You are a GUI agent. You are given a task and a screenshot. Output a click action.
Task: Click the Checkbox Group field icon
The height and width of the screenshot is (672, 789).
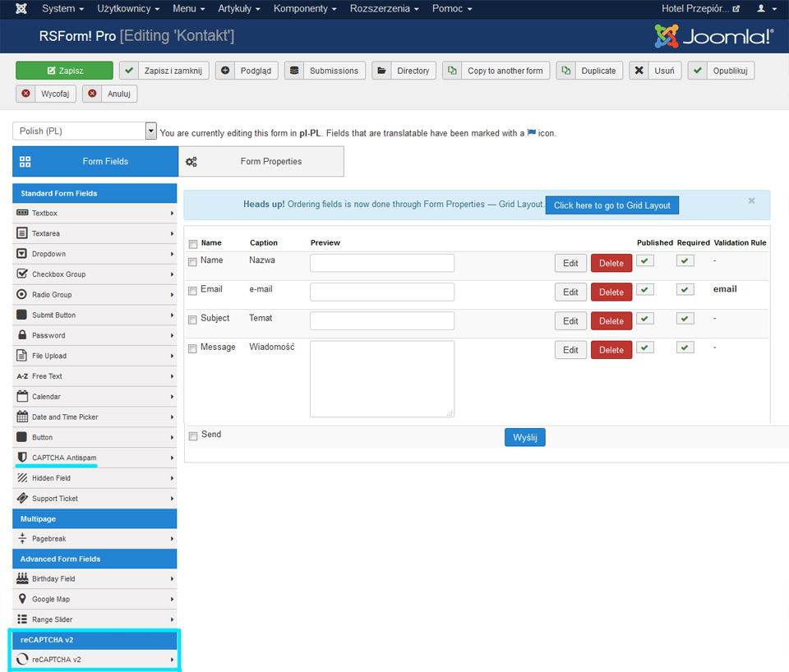pos(22,274)
